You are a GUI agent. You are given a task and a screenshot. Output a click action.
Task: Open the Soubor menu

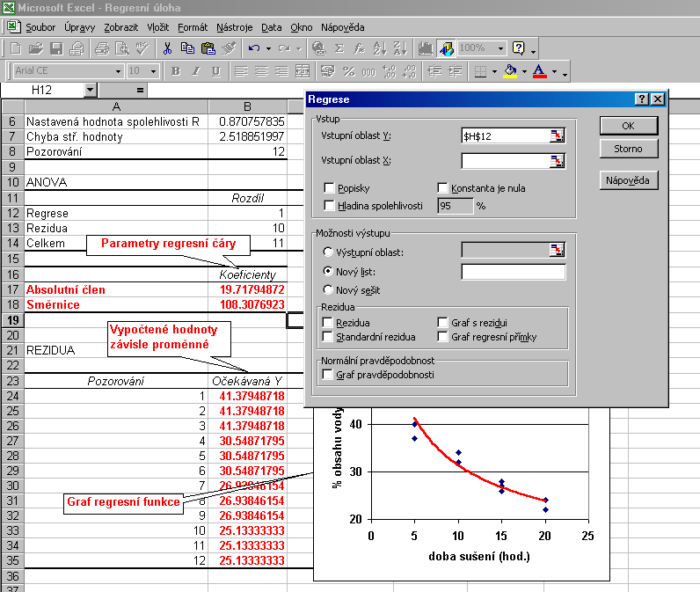pyautogui.click(x=40, y=27)
